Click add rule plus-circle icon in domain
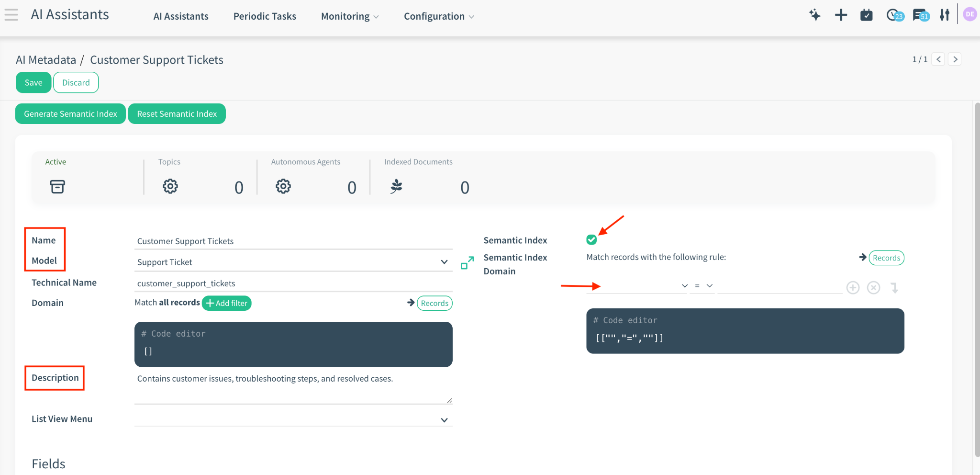Screen dimensions: 980x475 pyautogui.click(x=853, y=288)
